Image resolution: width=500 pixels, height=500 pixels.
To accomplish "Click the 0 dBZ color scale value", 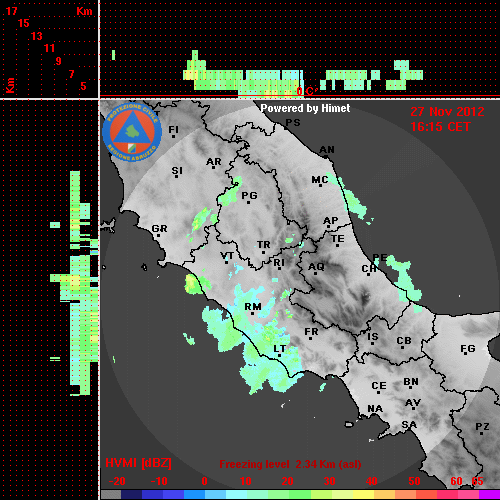I will pyautogui.click(x=204, y=481).
